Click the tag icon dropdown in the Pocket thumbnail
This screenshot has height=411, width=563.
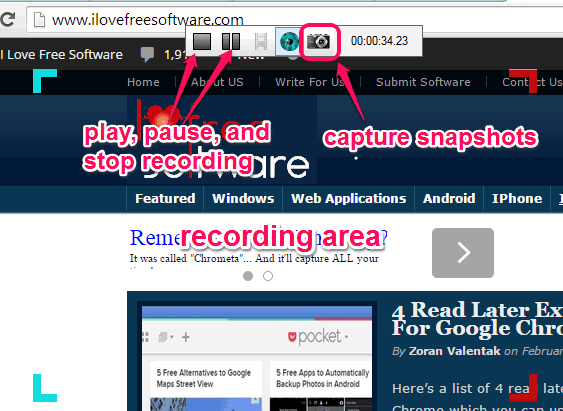(166, 337)
